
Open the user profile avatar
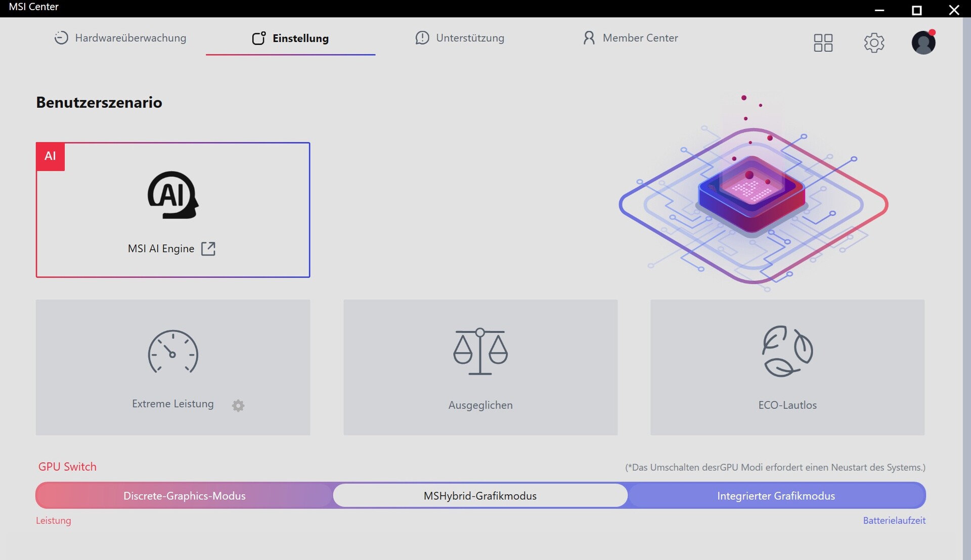coord(923,42)
